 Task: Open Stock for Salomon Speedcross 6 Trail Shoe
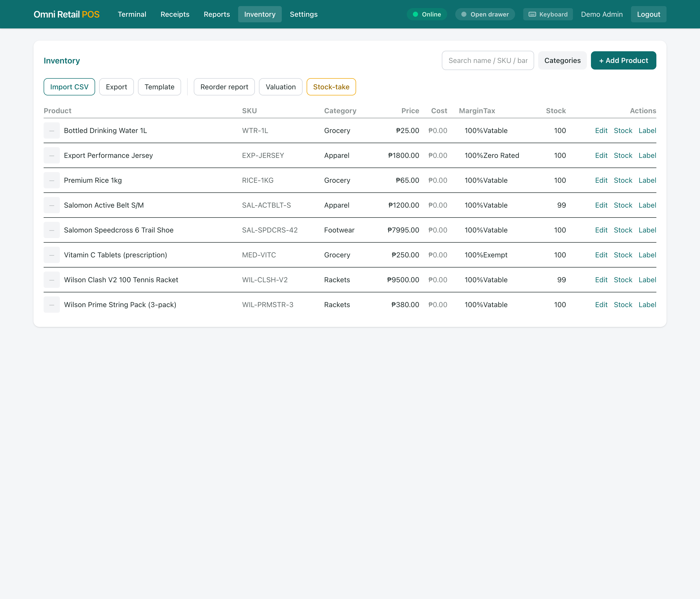[623, 230]
